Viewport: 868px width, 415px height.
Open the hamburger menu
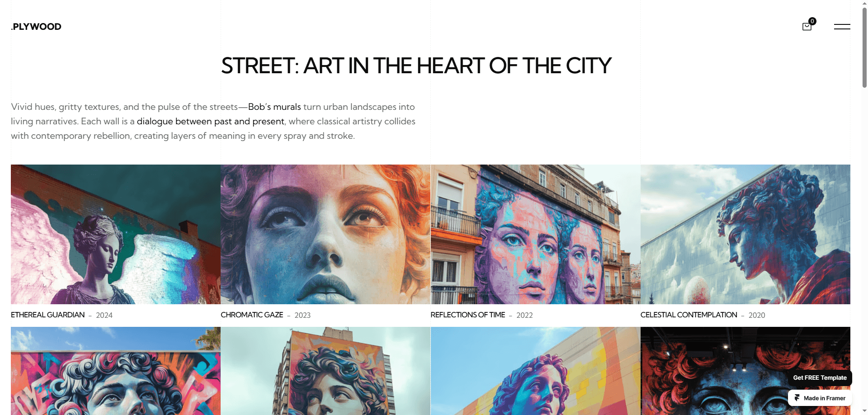(842, 27)
